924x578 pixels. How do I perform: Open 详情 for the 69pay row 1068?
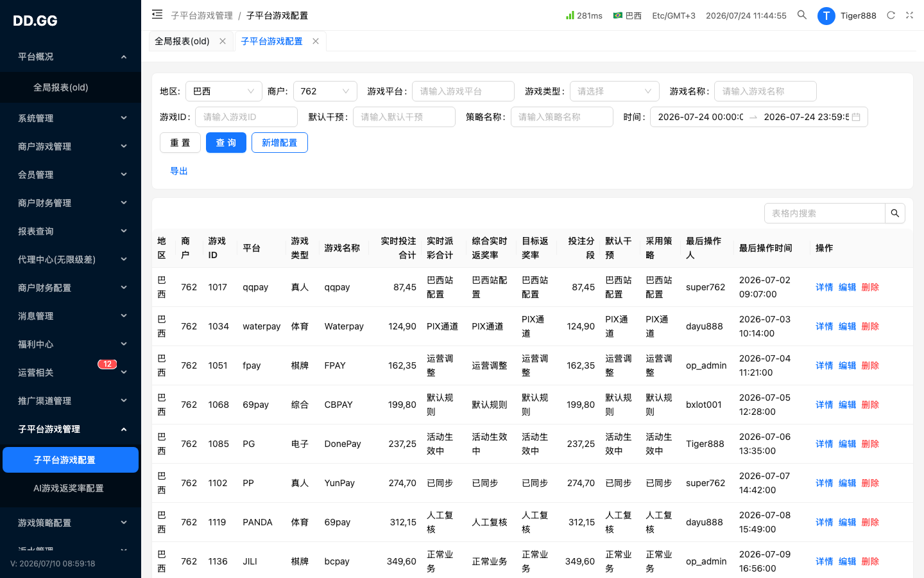[825, 405]
